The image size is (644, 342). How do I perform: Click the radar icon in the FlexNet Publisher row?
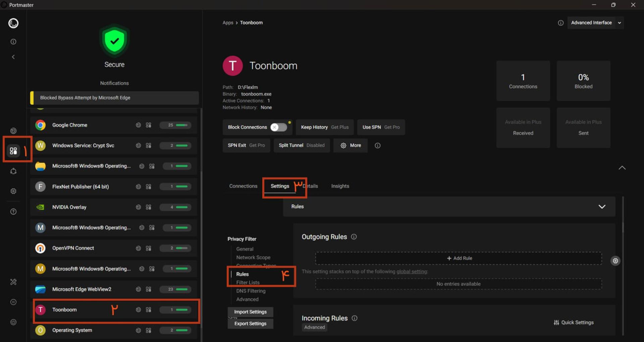pos(138,187)
